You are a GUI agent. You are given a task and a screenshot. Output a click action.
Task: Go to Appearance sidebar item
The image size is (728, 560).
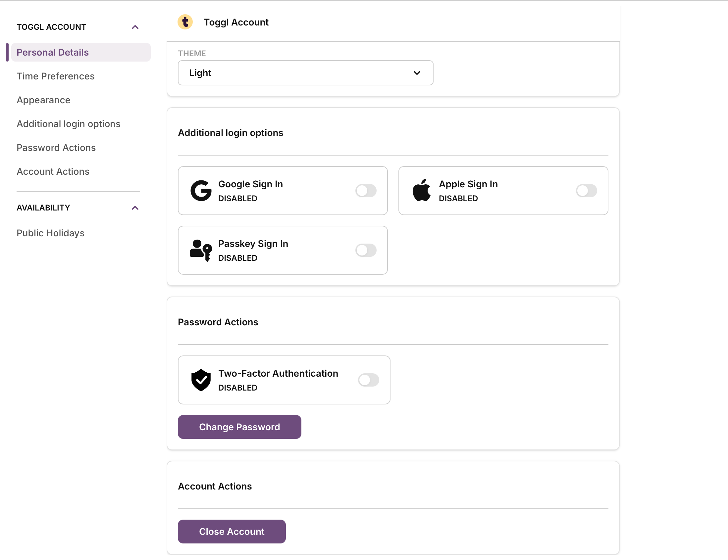(44, 100)
